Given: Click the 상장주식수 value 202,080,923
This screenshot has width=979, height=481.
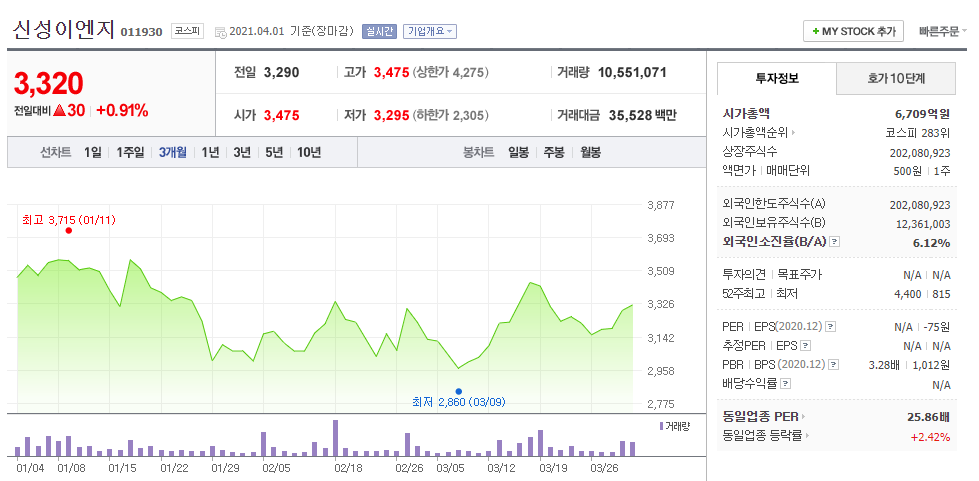Looking at the screenshot, I should 920,152.
